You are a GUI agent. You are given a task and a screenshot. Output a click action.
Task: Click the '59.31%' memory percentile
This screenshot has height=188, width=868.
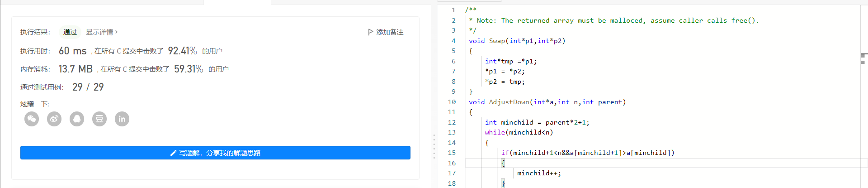(x=189, y=69)
